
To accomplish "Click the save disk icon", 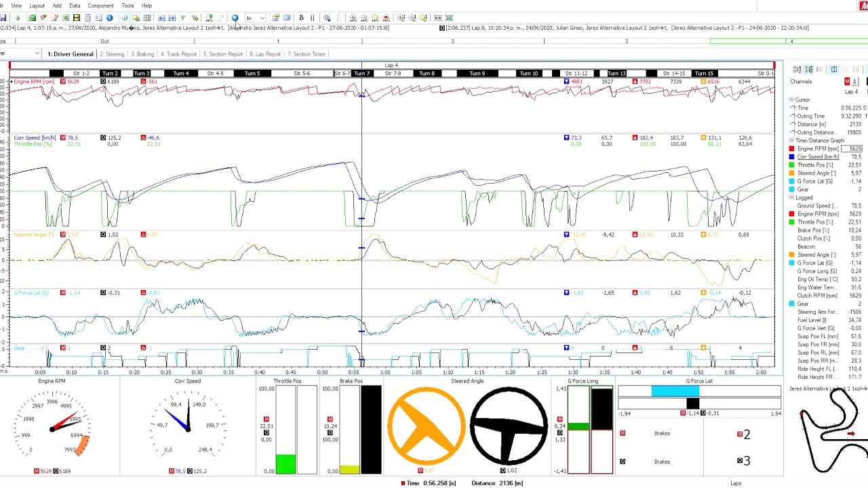I will coord(3,18).
